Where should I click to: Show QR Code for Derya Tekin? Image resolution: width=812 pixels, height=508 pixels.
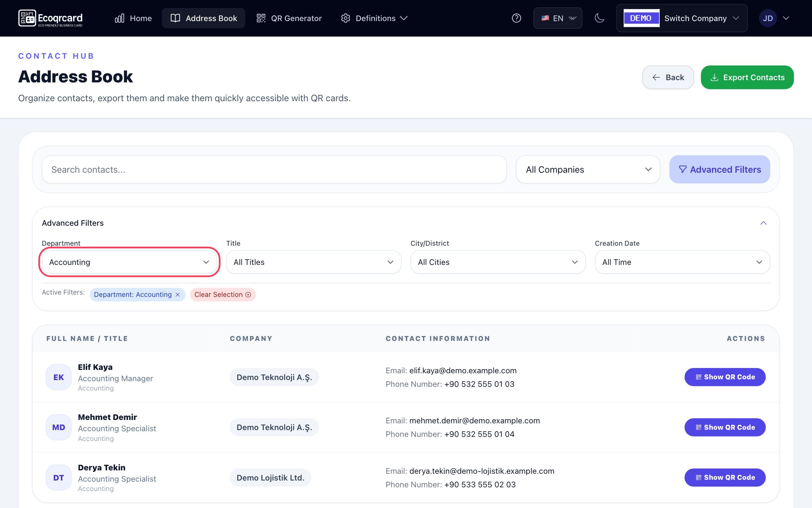725,478
